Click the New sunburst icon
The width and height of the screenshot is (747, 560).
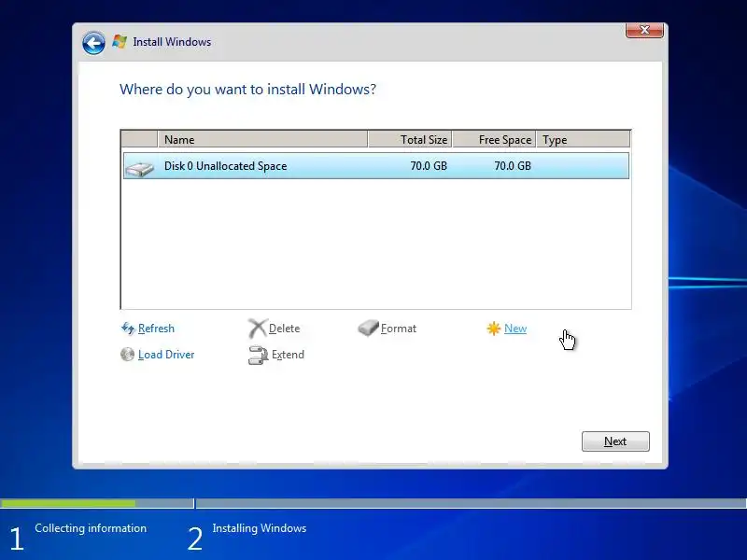tap(494, 329)
